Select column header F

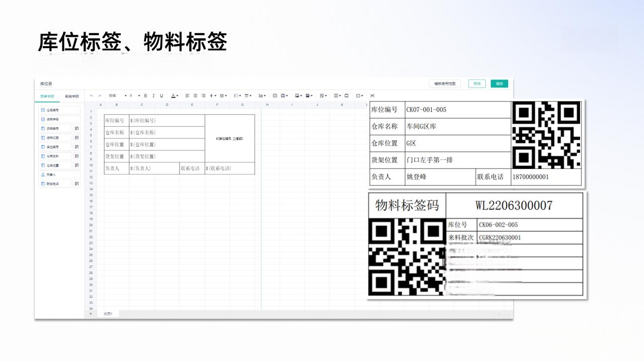click(x=217, y=105)
